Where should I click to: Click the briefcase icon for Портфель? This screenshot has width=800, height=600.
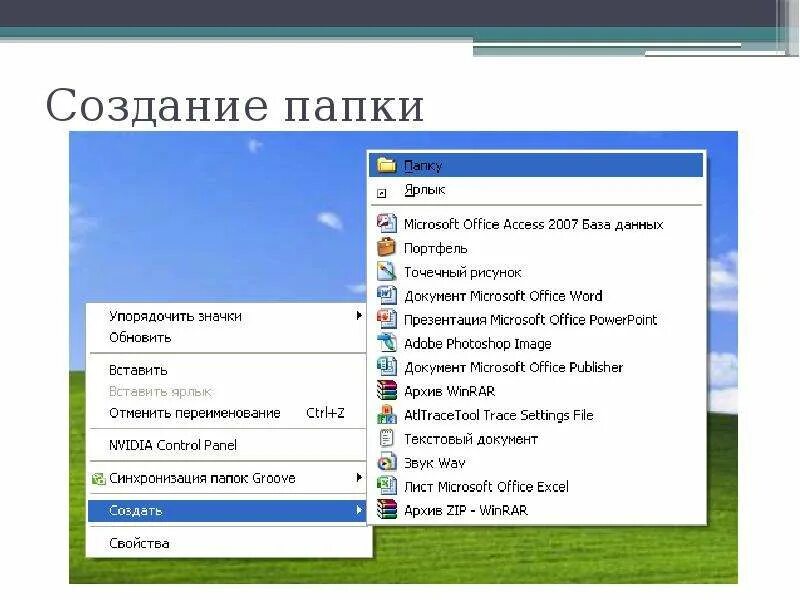[386, 247]
